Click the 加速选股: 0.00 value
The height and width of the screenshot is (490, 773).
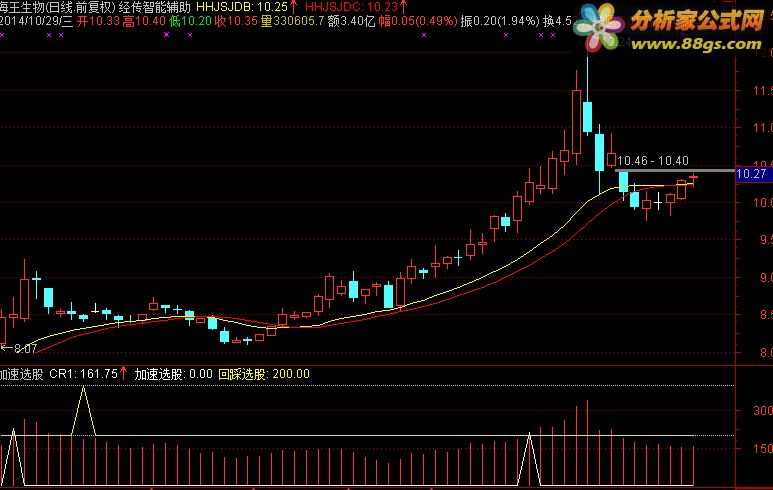coord(174,374)
